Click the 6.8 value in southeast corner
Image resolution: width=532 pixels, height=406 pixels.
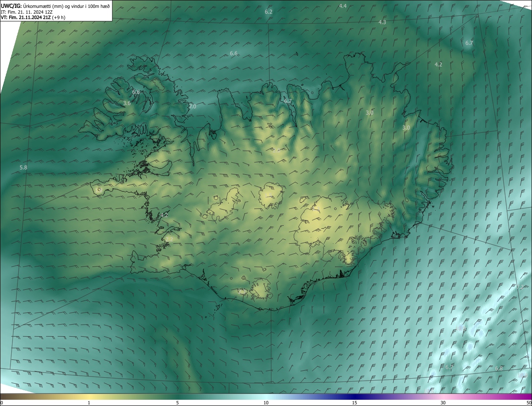click(499, 368)
